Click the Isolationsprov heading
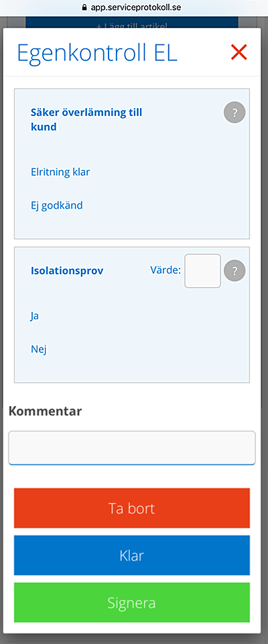The height and width of the screenshot is (644, 268). coord(67,271)
